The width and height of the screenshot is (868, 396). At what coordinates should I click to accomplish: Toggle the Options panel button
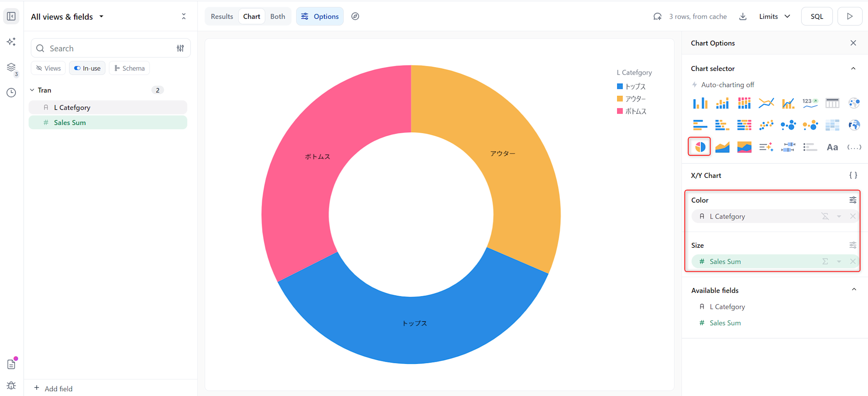point(320,16)
